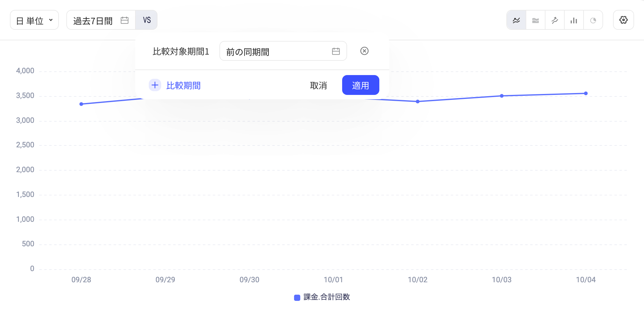Switch to the bar chart view icon
This screenshot has width=644, height=317.
coord(574,20)
